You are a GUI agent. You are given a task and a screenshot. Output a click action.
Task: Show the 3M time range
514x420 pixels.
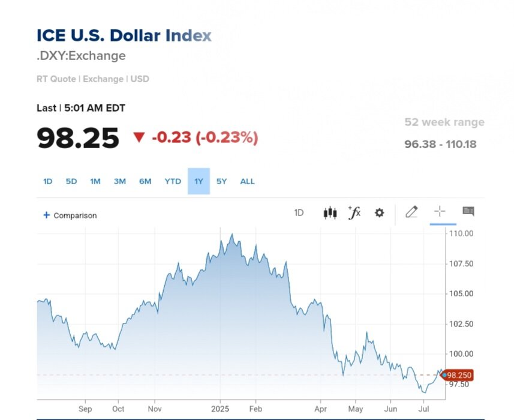point(120,181)
